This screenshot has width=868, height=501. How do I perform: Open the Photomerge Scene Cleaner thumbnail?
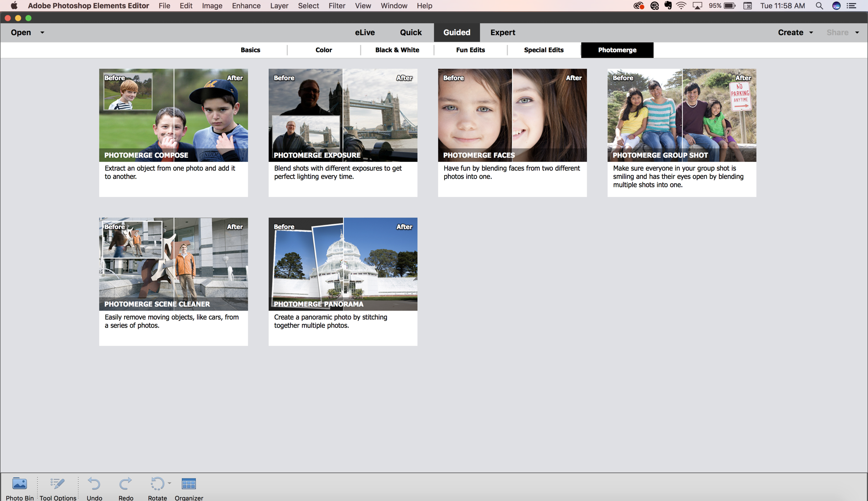pyautogui.click(x=174, y=264)
